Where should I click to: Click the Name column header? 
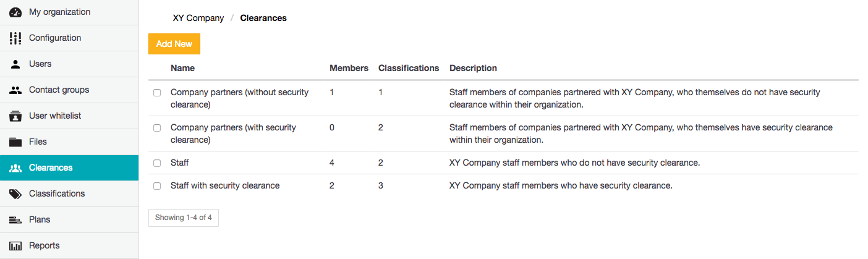pyautogui.click(x=182, y=68)
